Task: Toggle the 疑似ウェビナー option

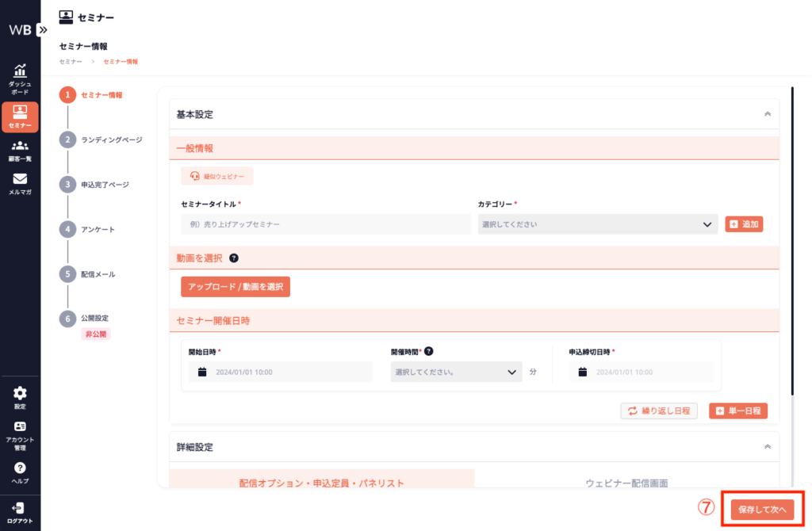Action: [217, 176]
